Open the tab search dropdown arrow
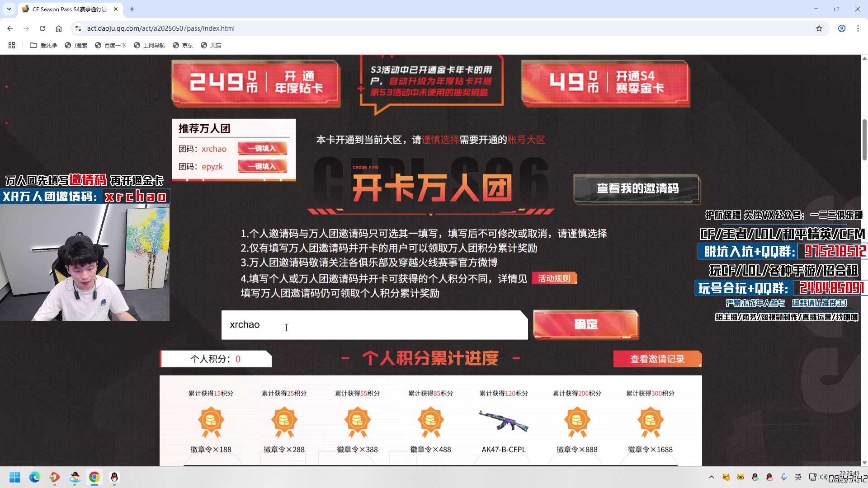The width and height of the screenshot is (868, 488). pyautogui.click(x=9, y=9)
